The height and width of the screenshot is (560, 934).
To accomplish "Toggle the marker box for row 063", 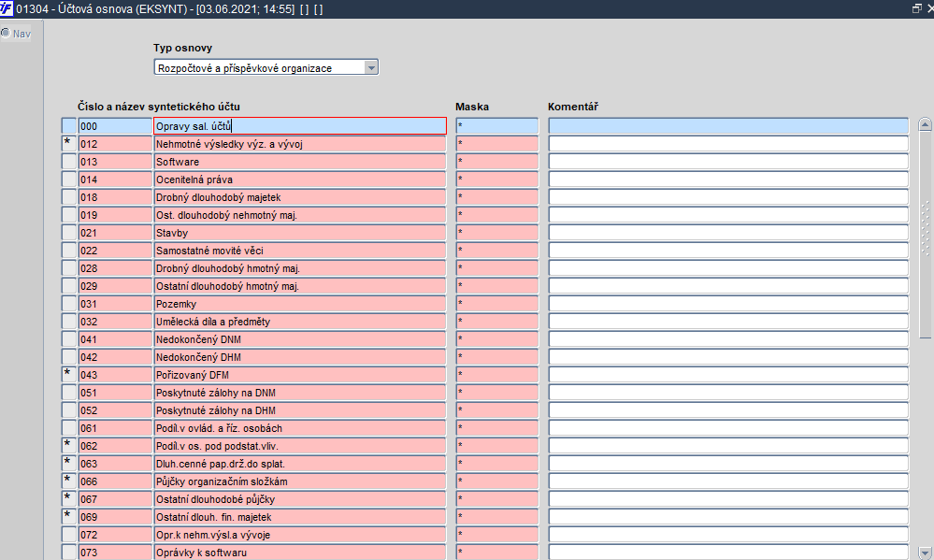I will click(x=69, y=464).
